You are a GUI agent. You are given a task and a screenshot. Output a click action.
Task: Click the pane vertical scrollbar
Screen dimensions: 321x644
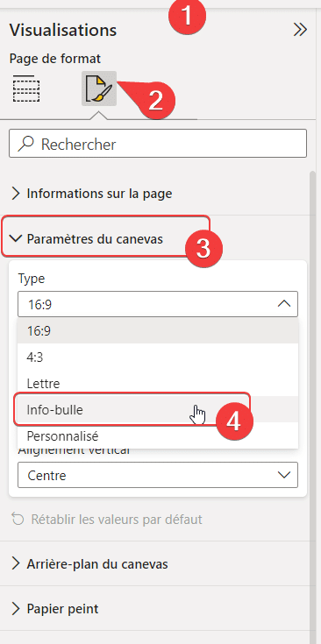click(312, 407)
